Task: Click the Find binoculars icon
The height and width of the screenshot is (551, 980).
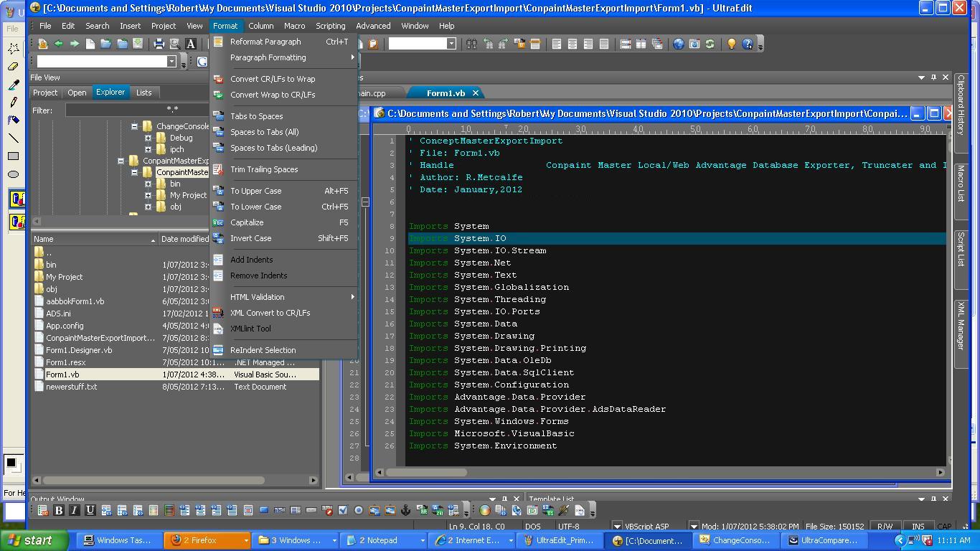Action: click(x=471, y=44)
